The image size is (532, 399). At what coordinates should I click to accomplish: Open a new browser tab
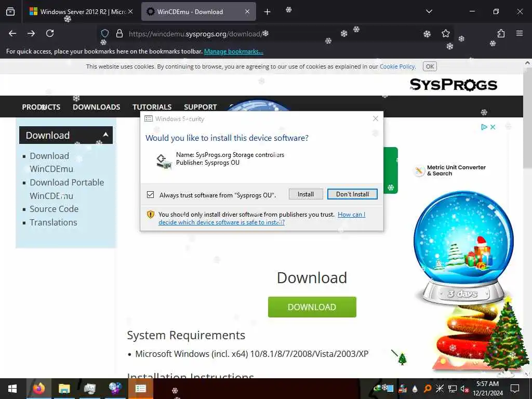click(268, 12)
